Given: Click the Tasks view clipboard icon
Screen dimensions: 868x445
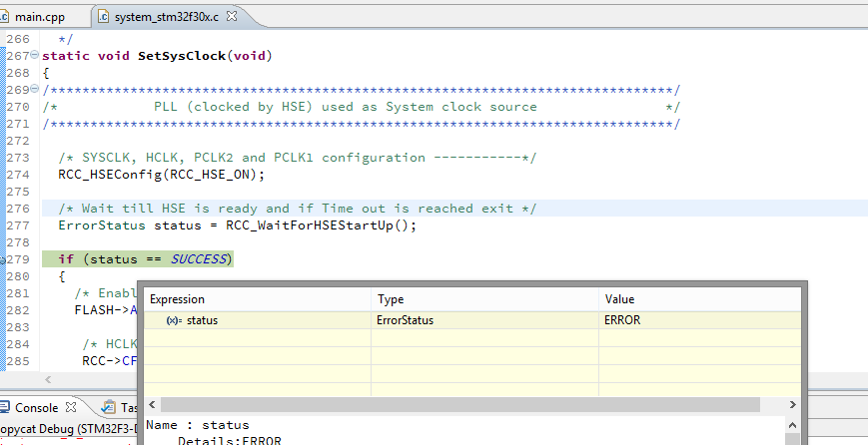Looking at the screenshot, I should pos(109,408).
